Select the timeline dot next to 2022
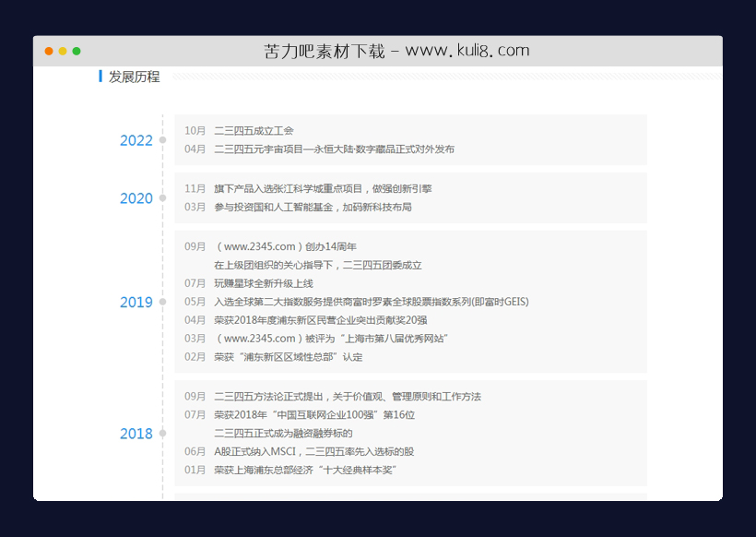 162,139
